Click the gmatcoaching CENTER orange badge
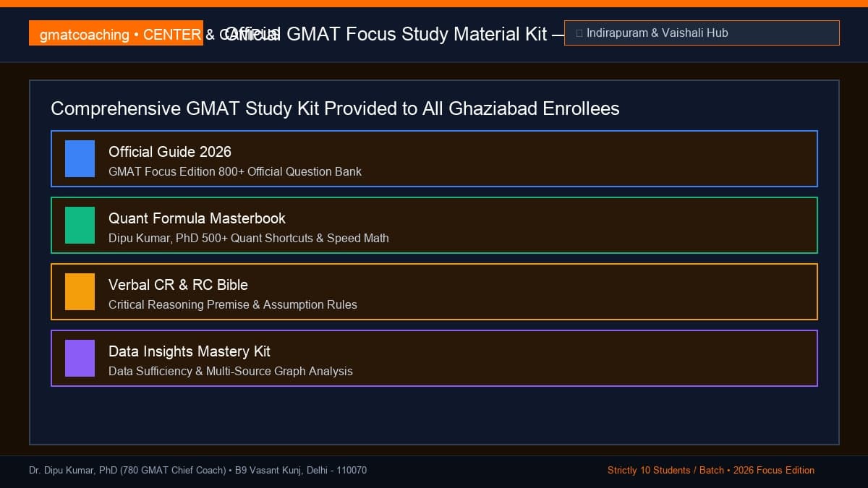The image size is (868, 488). coord(116,33)
